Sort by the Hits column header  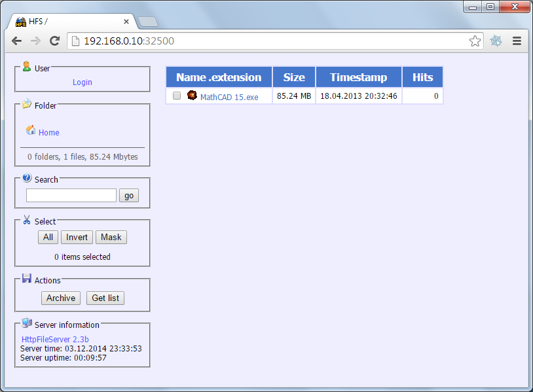422,77
